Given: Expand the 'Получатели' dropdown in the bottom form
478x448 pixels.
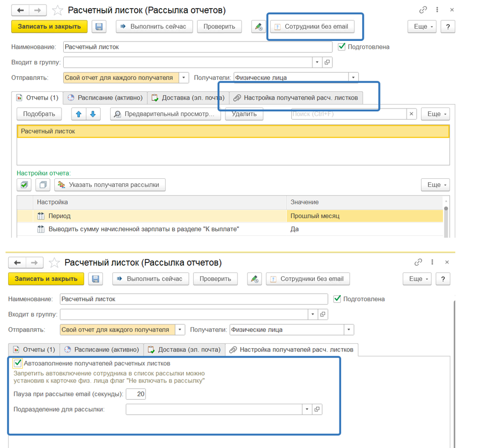Looking at the screenshot, I should [x=349, y=329].
